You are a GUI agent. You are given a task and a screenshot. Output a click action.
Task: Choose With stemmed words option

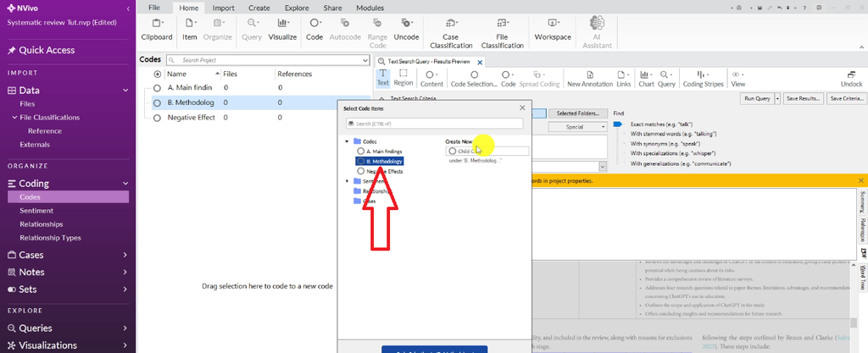(674, 134)
